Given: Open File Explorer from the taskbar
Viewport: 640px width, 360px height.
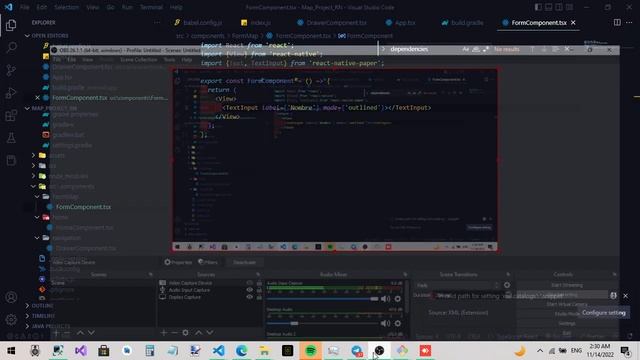Looking at the screenshot, I should pos(264,351).
